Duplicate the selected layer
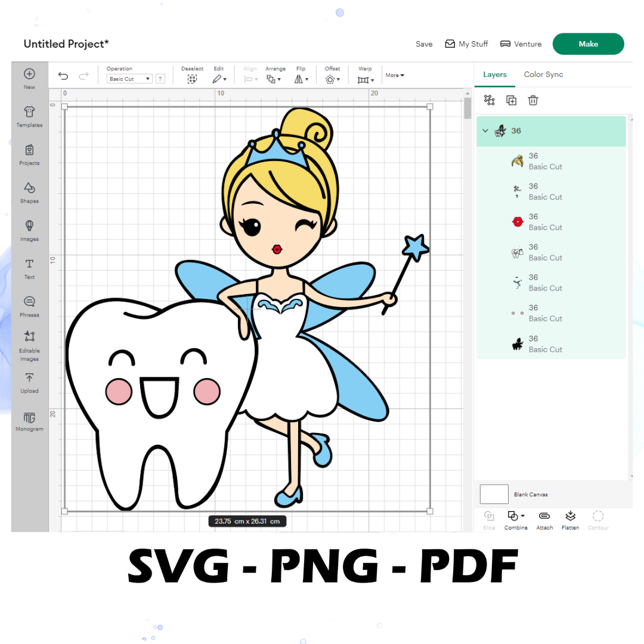This screenshot has height=644, width=644. (x=512, y=100)
